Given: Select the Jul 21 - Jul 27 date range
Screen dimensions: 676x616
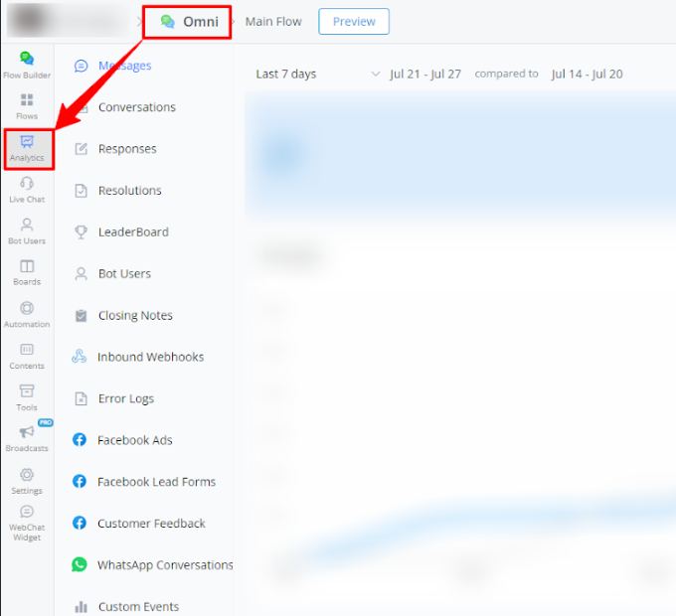Looking at the screenshot, I should click(425, 75).
